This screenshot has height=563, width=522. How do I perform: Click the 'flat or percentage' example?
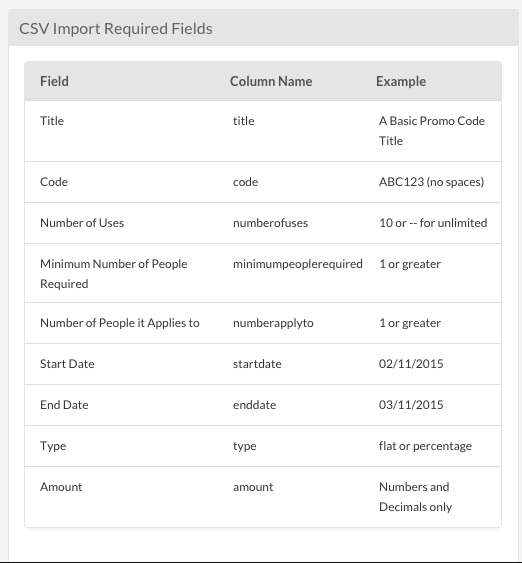pyautogui.click(x=425, y=446)
